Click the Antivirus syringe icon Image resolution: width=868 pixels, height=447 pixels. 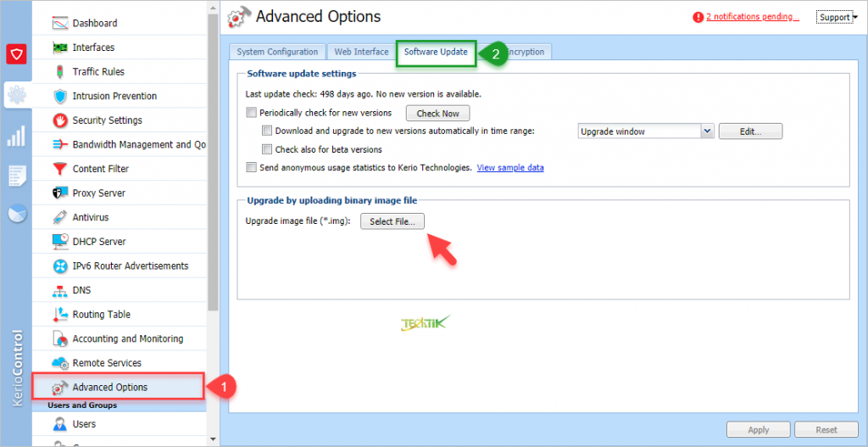(59, 217)
